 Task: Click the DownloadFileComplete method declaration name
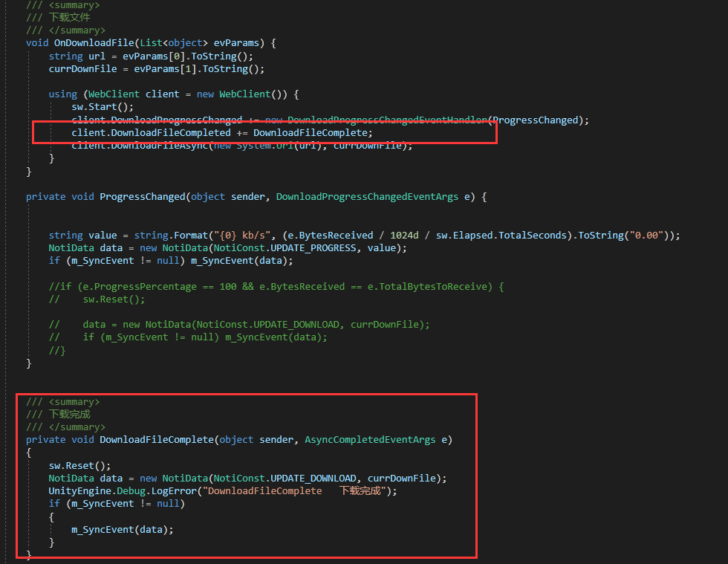pyautogui.click(x=157, y=439)
